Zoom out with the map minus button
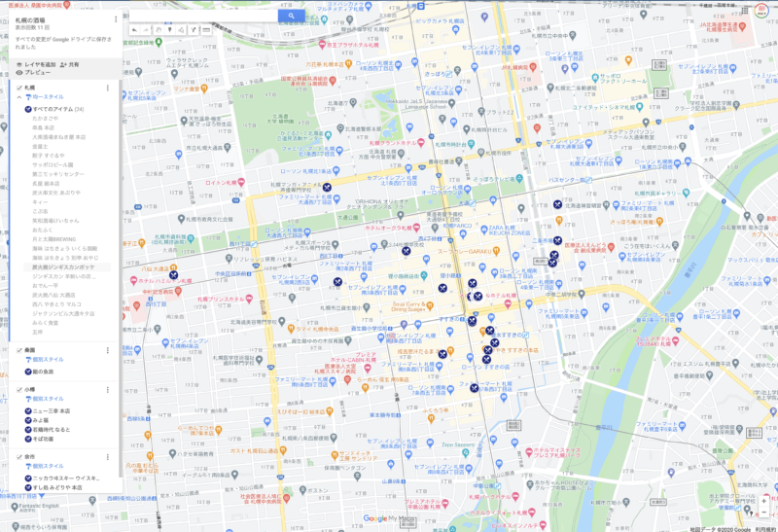This screenshot has width=778, height=532. pos(763,512)
